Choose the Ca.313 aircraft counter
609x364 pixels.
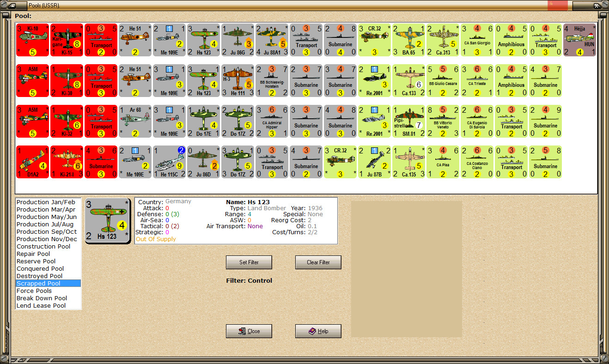[443, 40]
